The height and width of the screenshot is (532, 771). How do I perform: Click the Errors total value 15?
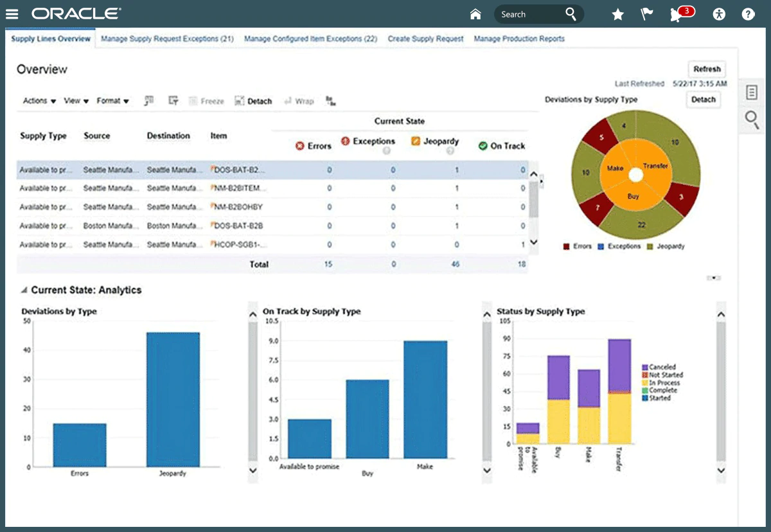pyautogui.click(x=328, y=264)
